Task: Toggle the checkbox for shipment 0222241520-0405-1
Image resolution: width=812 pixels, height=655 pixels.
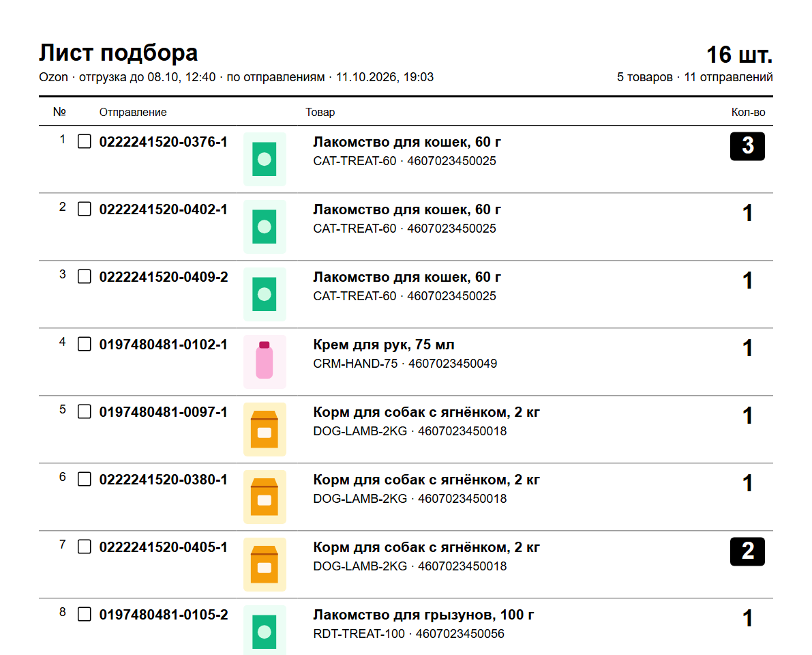Action: pyautogui.click(x=85, y=547)
